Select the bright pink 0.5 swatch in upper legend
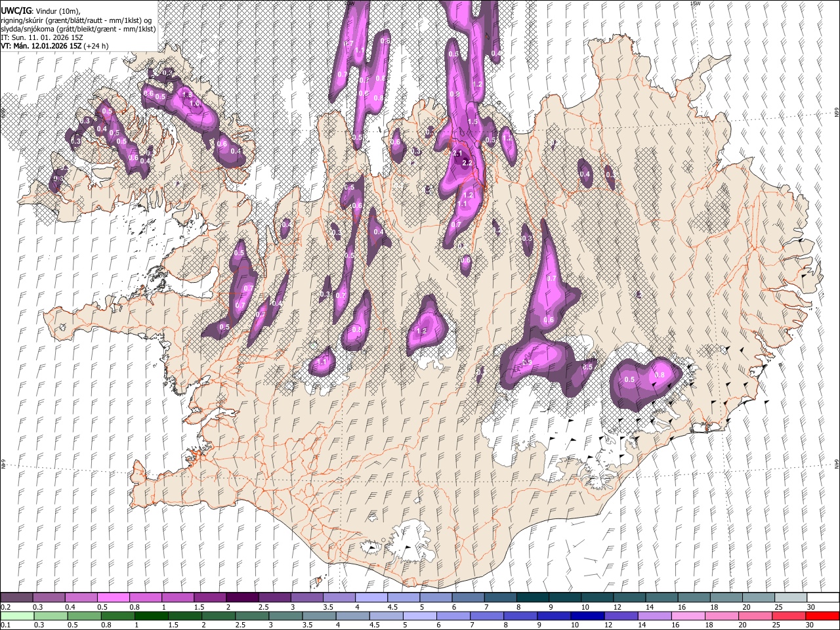Viewport: 840px width, 630px height. [x=113, y=598]
